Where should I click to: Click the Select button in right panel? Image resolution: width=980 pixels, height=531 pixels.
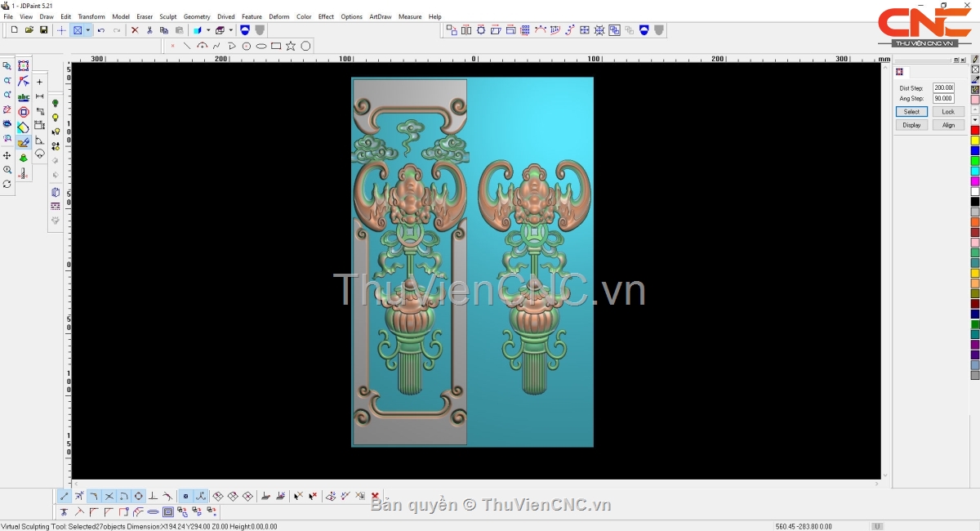pos(911,112)
